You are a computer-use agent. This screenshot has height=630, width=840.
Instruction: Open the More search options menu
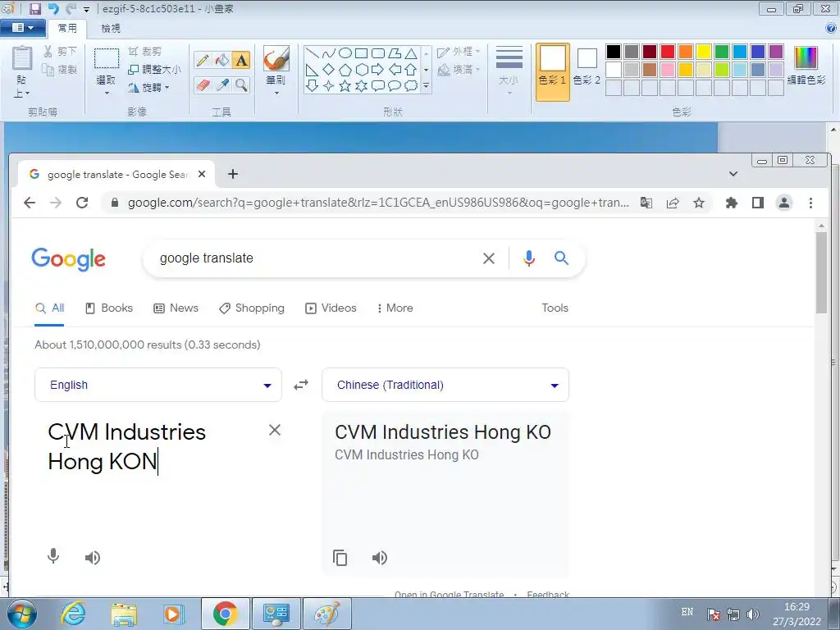pos(395,308)
